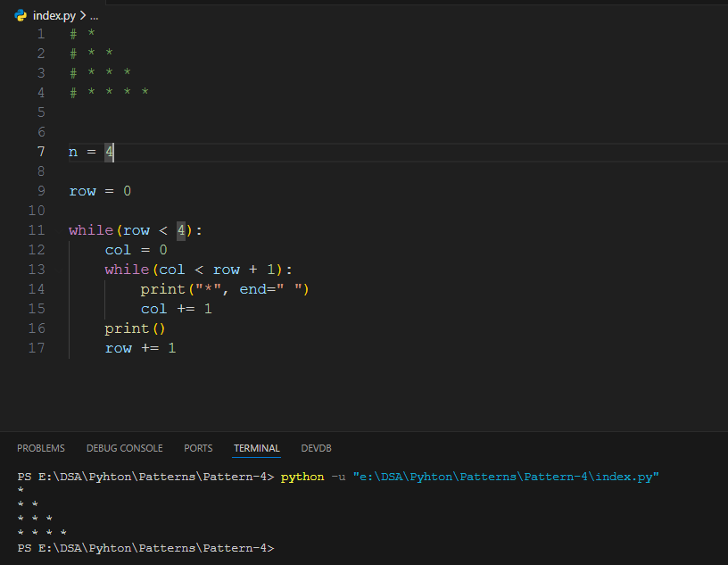Click the '# * *' comment on line 2
The height and width of the screenshot is (565, 728).
pyautogui.click(x=92, y=53)
